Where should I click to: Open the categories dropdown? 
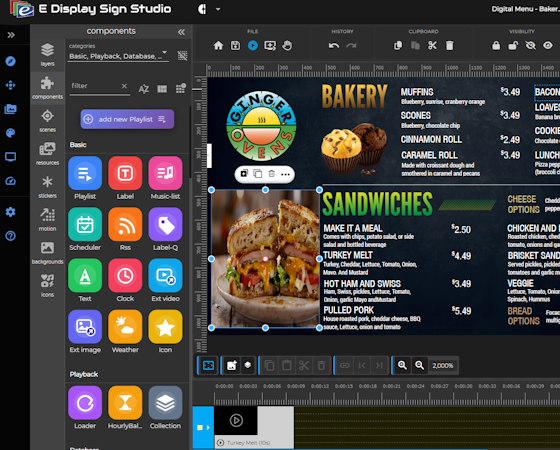coord(118,56)
